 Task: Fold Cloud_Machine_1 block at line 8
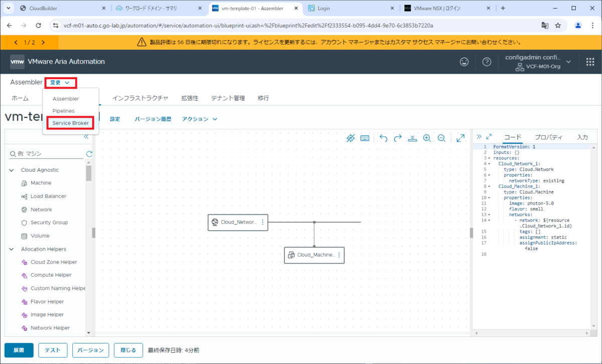[x=489, y=186]
